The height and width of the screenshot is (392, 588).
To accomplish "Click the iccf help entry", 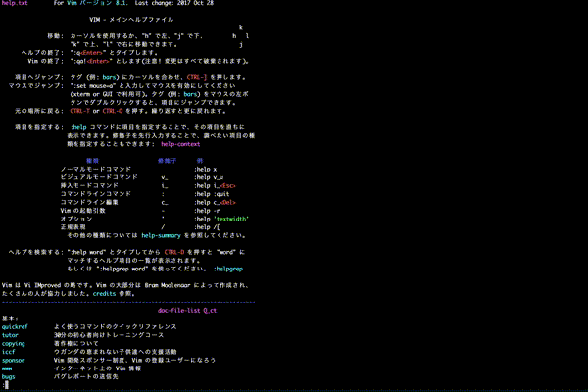I will (x=8, y=352).
